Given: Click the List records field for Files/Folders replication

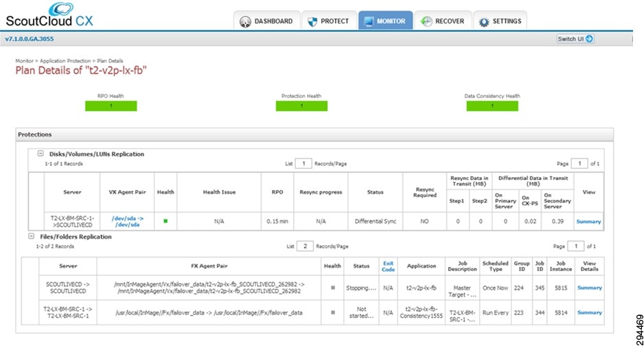Looking at the screenshot, I should [x=305, y=246].
